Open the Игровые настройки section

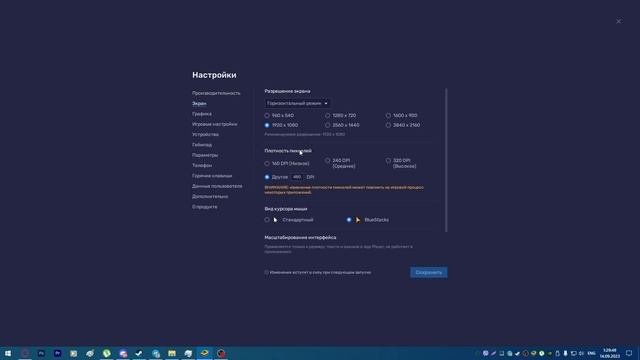[214, 124]
